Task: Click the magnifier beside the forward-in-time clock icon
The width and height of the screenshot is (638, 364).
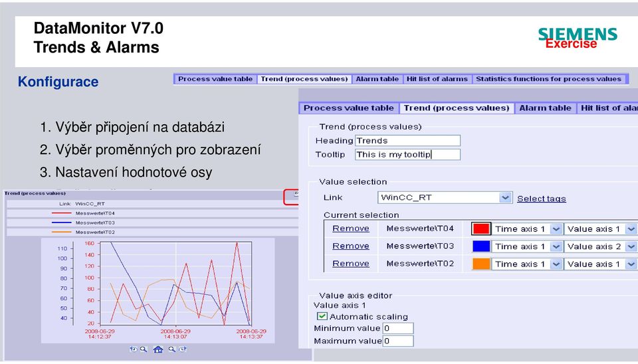Action: [x=172, y=349]
